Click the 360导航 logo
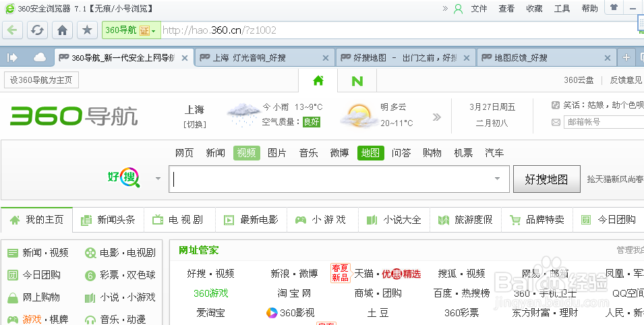The height and width of the screenshot is (325, 644). 74,116
